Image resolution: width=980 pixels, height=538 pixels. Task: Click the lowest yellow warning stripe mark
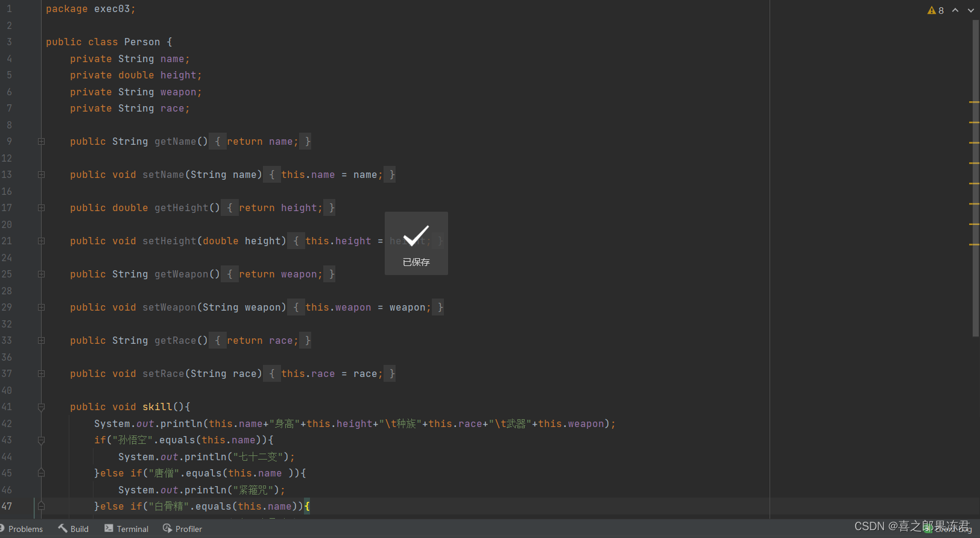click(974, 244)
